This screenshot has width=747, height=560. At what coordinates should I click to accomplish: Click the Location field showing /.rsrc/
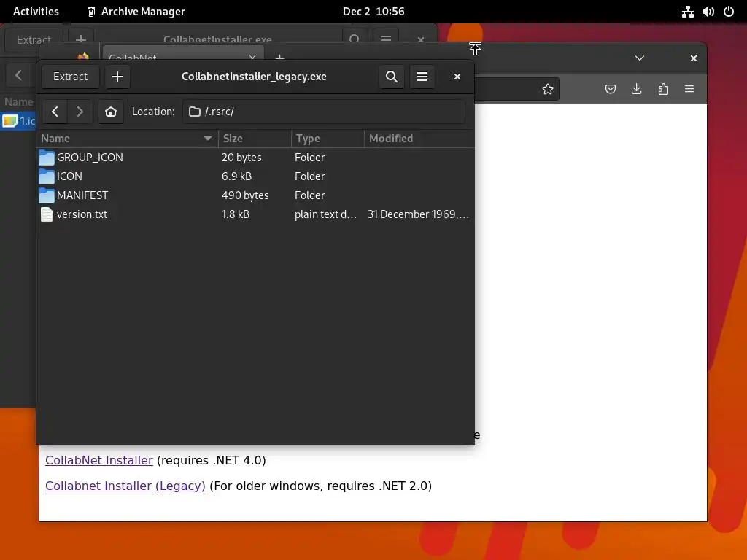[x=324, y=112]
